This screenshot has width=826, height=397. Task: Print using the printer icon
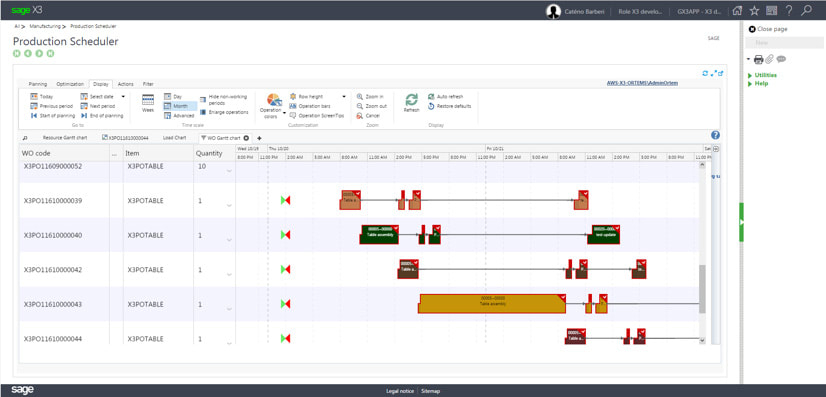click(759, 59)
